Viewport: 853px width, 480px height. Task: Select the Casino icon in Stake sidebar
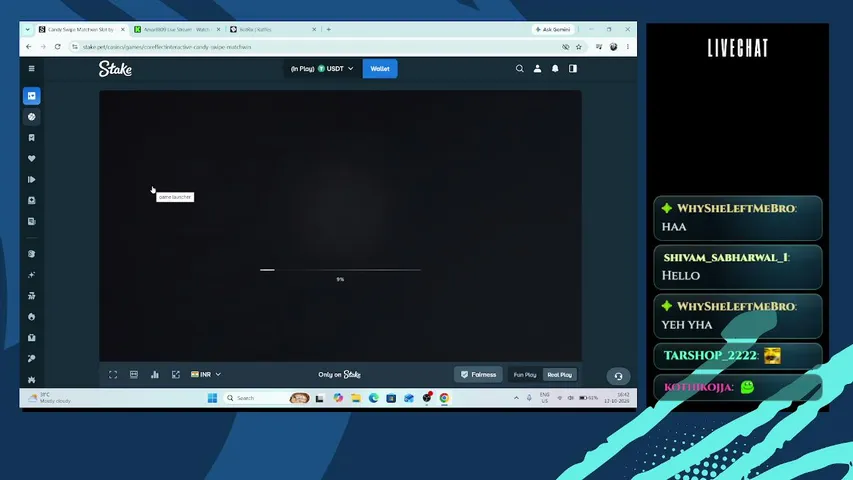(x=32, y=96)
